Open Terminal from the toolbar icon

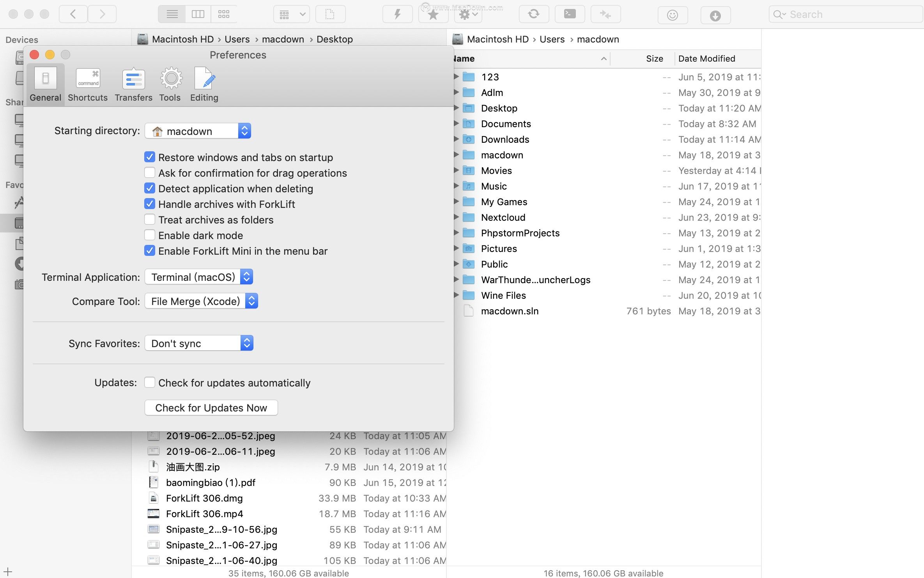[570, 14]
